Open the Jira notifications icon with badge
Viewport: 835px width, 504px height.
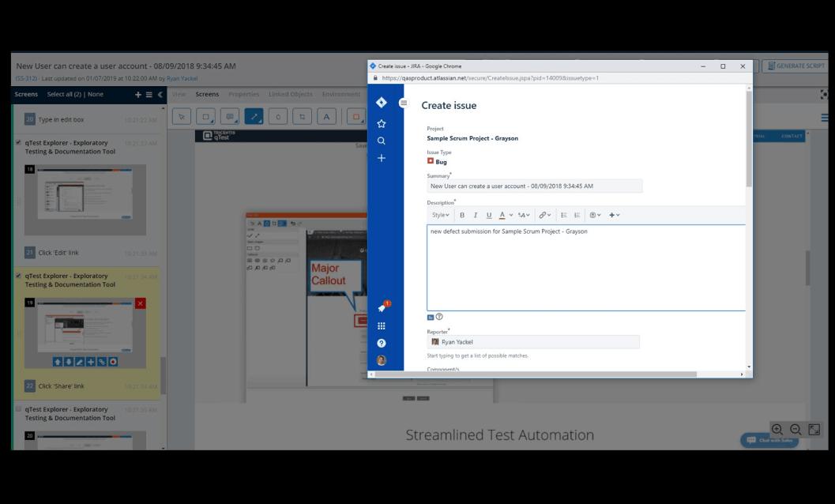tap(382, 308)
